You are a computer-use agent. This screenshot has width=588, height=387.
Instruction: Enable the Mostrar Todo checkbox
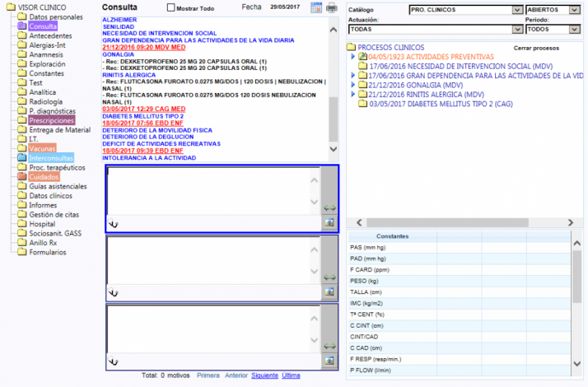(x=171, y=8)
